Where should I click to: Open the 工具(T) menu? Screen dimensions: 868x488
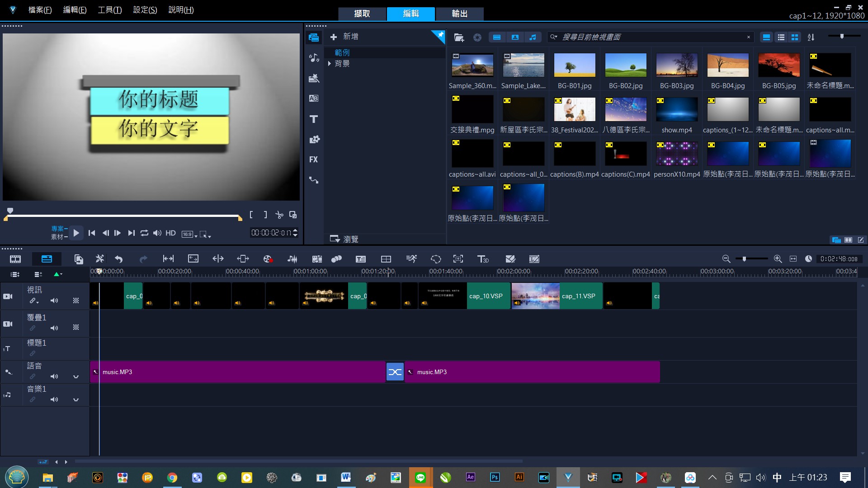[x=110, y=10]
